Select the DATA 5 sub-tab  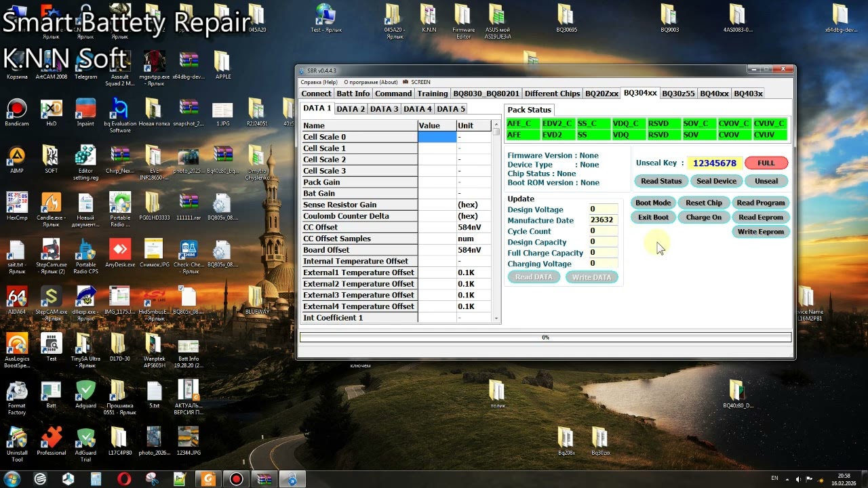451,109
